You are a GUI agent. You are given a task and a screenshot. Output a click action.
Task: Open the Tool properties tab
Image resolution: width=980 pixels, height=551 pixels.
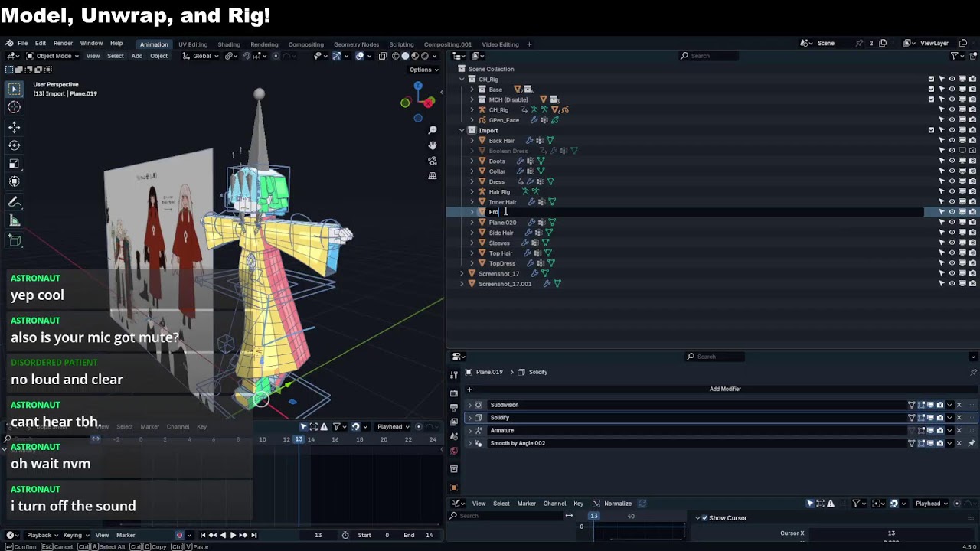click(x=454, y=375)
